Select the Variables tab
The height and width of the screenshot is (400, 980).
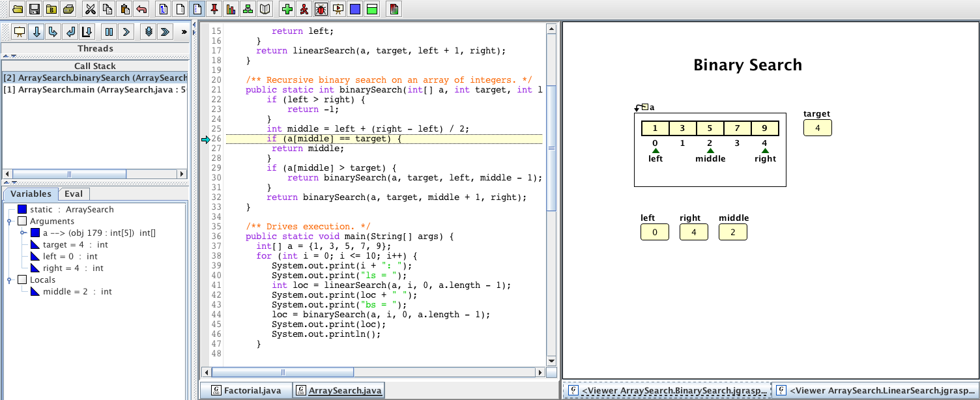(x=31, y=193)
